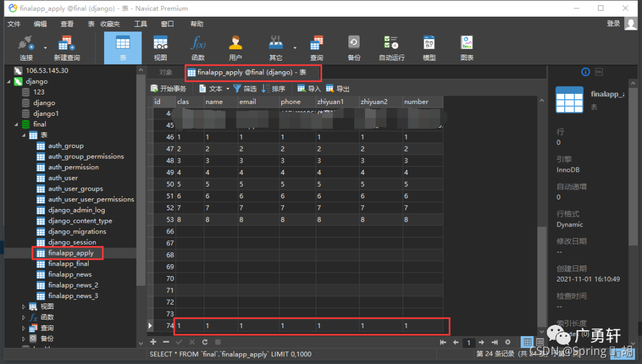Screen dimensions: 642x364
Task: Click the 视图 (View) toolbar icon
Action: 160,48
